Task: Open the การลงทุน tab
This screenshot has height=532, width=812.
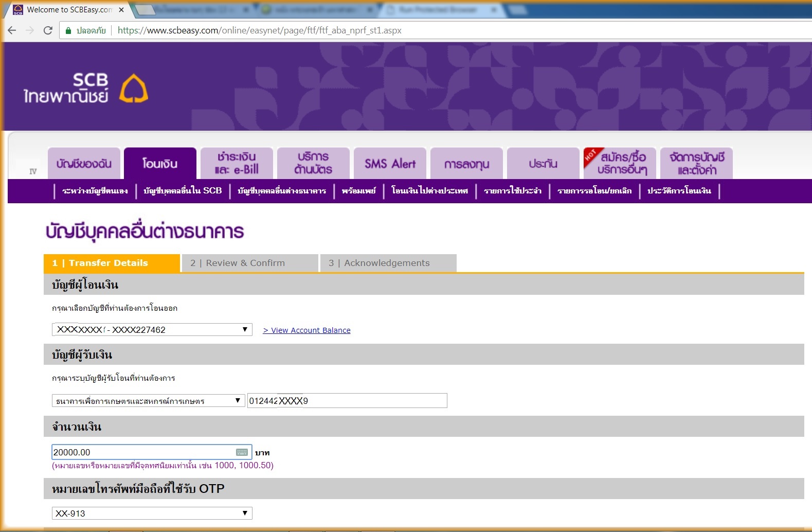Action: click(x=466, y=164)
